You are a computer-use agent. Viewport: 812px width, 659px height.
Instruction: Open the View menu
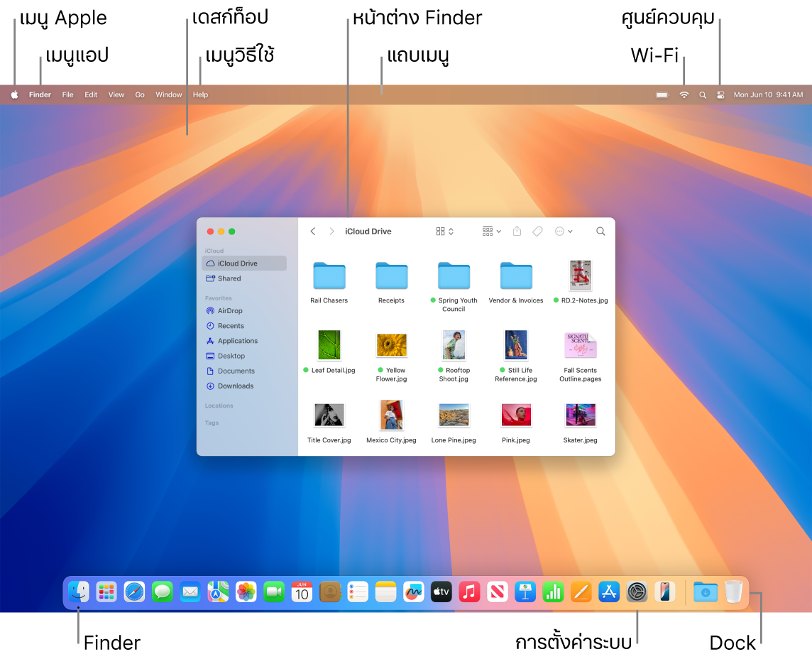click(x=116, y=95)
